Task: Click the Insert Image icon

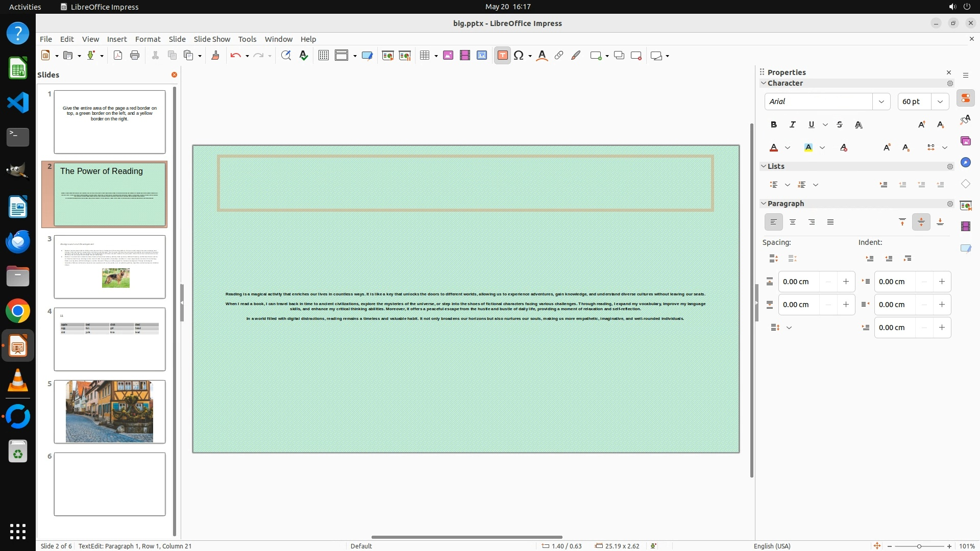Action: [448, 56]
